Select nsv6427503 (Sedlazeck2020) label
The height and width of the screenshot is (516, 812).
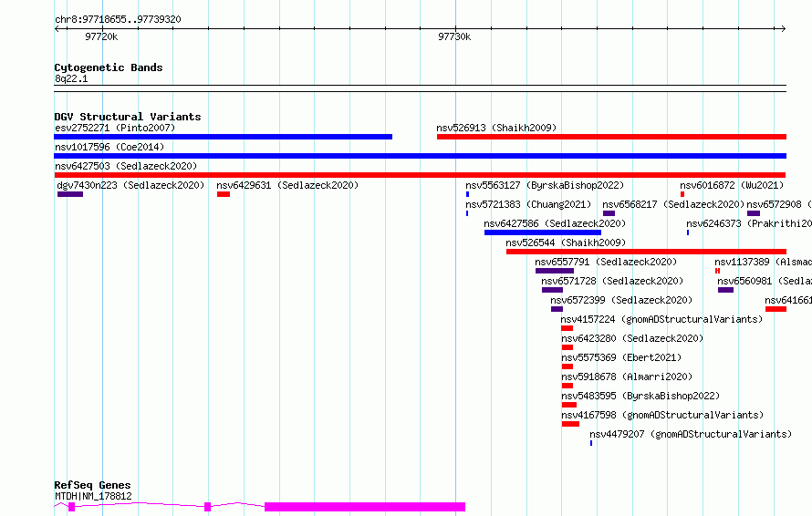tap(126, 166)
